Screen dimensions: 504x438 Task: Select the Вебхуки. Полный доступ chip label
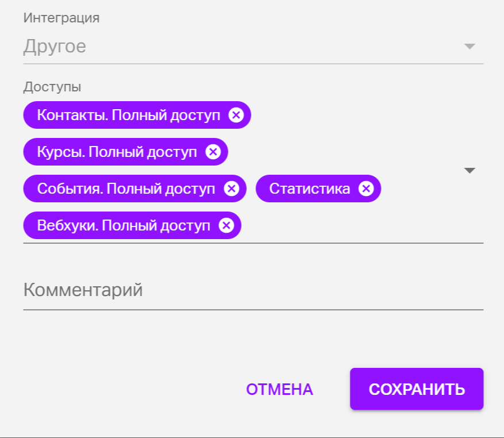pos(124,225)
